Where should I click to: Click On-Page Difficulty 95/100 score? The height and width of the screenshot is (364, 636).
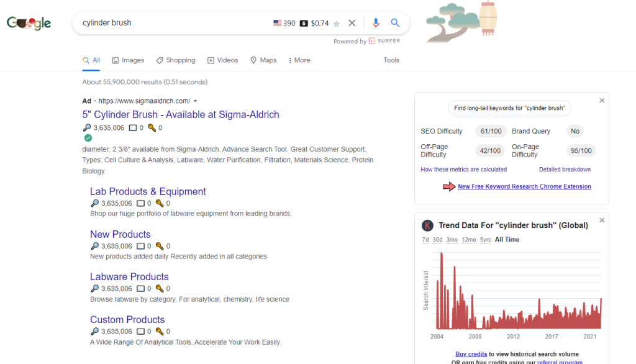(581, 151)
